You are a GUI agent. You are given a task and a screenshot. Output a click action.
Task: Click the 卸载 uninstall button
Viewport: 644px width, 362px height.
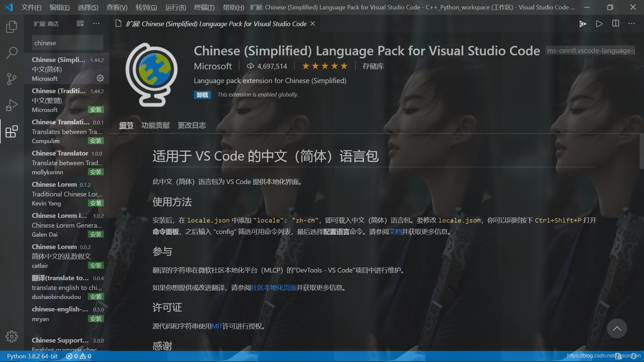(202, 95)
